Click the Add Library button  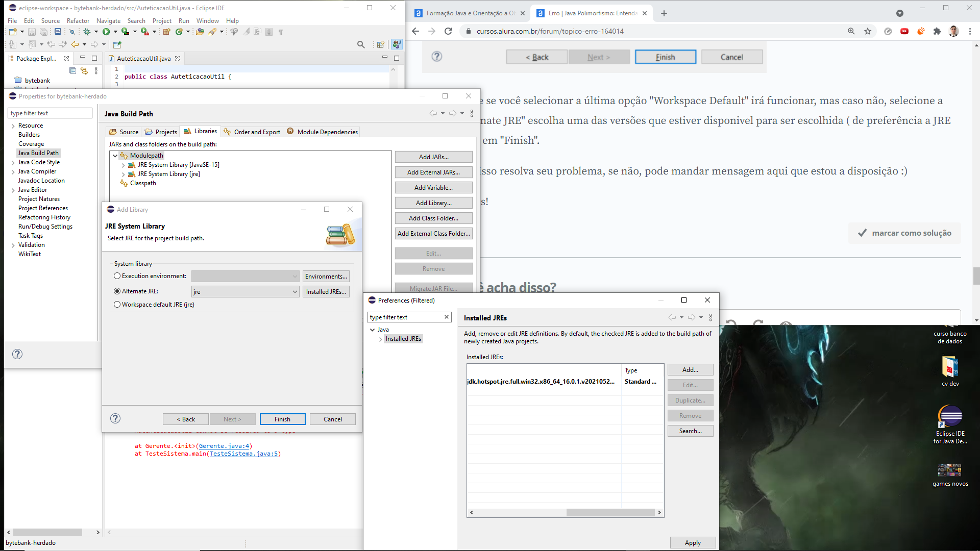click(x=433, y=203)
